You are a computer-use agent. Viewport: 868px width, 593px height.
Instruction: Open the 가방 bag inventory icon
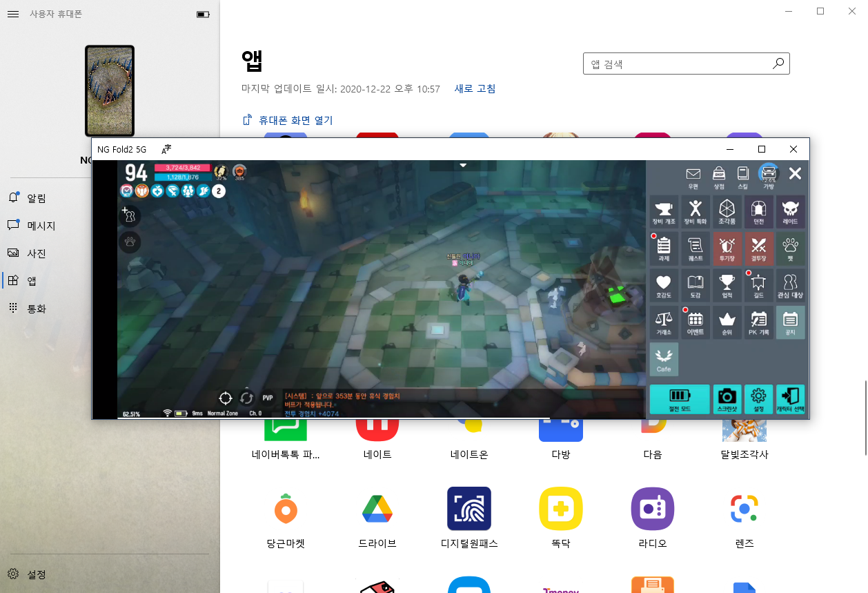coord(769,177)
